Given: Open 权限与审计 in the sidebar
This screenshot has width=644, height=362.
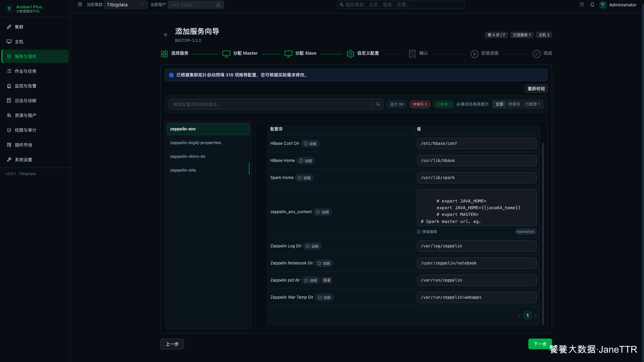Looking at the screenshot, I should 35,130.
